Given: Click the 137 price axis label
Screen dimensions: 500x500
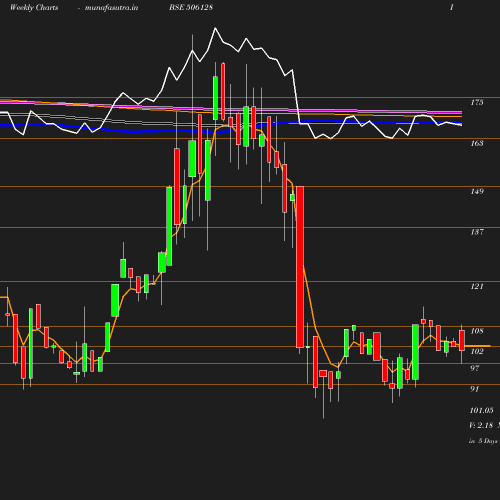Looking at the screenshot, I should click(x=477, y=232).
